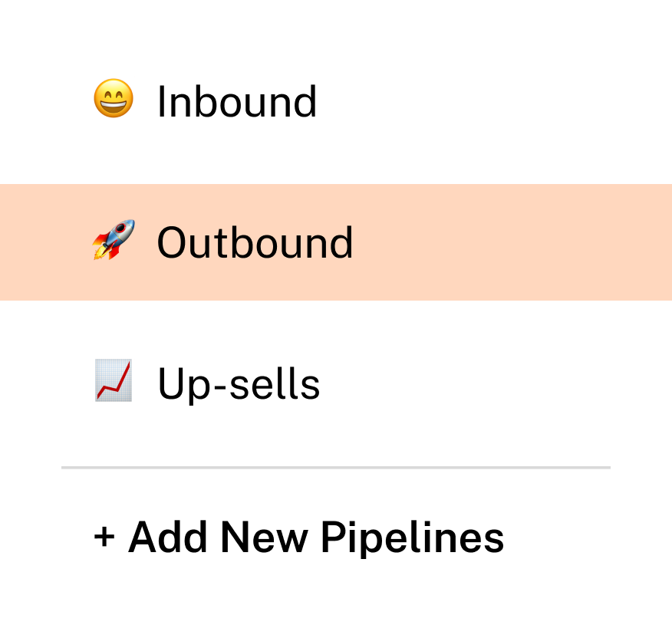
Task: Click the red trend line in the Up-sells chart icon
Action: 113,380
